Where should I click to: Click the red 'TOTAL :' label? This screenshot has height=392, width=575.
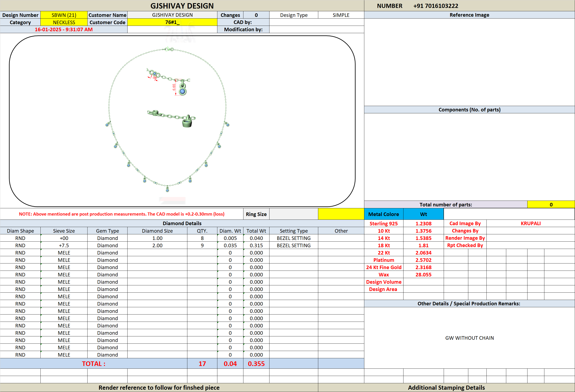pos(94,364)
